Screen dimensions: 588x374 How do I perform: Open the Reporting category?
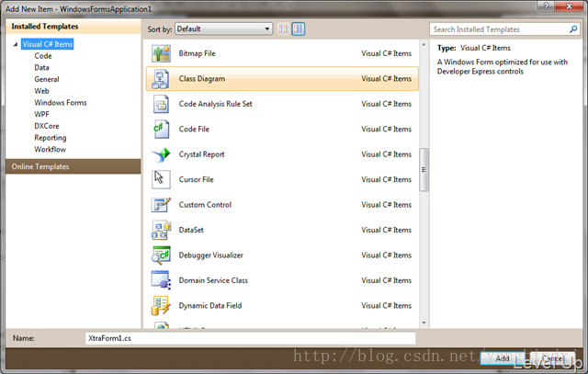[51, 138]
